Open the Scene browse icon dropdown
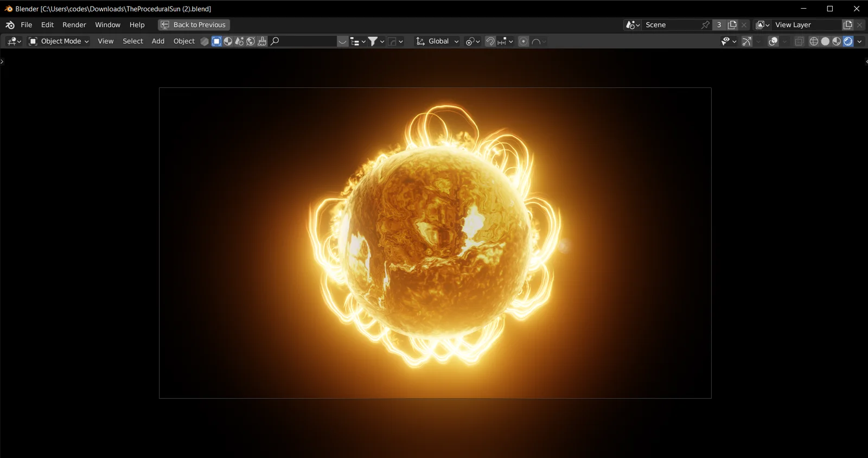Image resolution: width=868 pixels, height=458 pixels. click(633, 25)
